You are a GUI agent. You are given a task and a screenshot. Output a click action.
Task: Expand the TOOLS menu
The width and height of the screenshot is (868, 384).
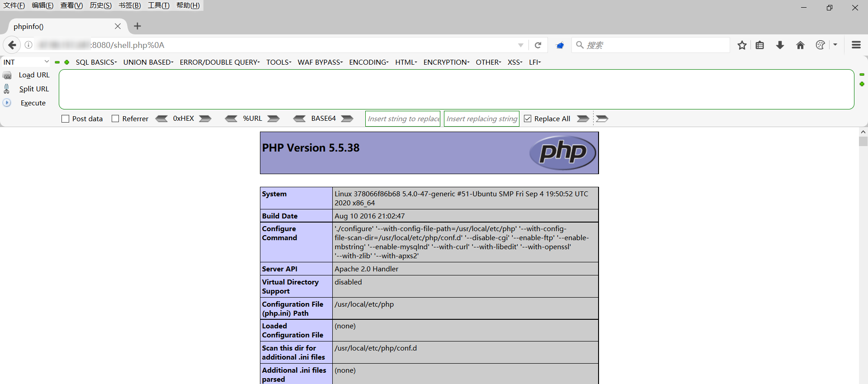point(279,62)
